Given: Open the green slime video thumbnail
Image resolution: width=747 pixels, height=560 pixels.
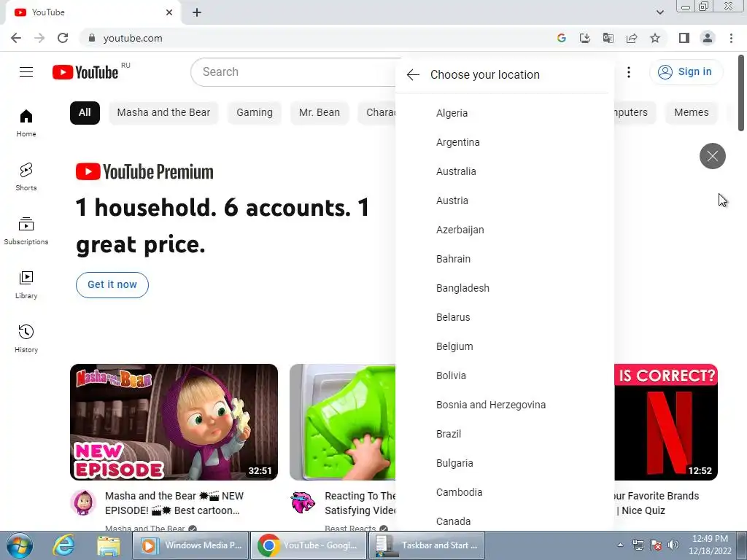Looking at the screenshot, I should point(343,422).
